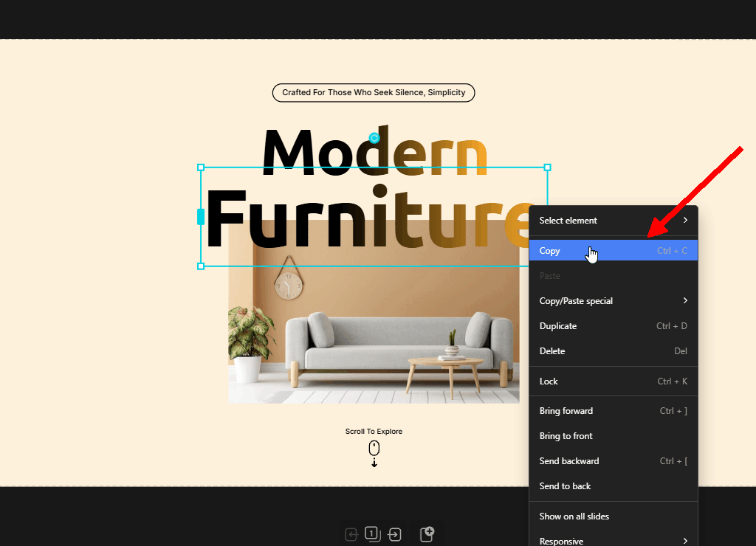This screenshot has height=546, width=756.
Task: Choose Duplicate from the context menu
Action: tap(614, 326)
